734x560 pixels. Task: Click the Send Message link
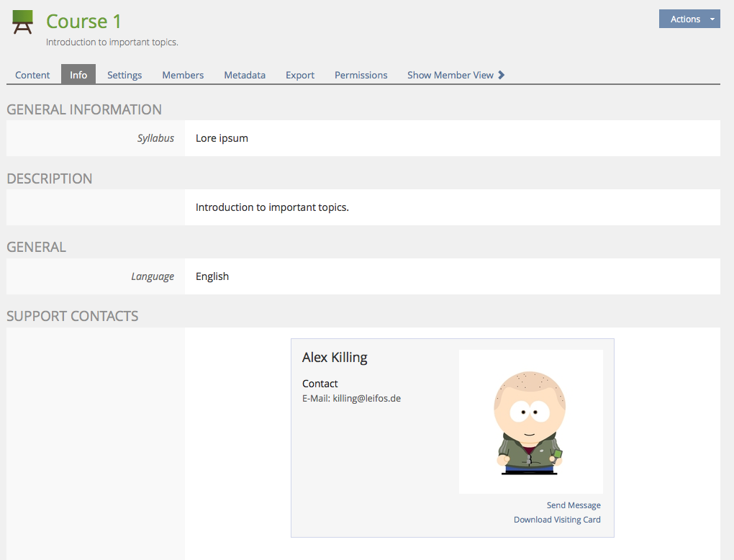pos(574,505)
